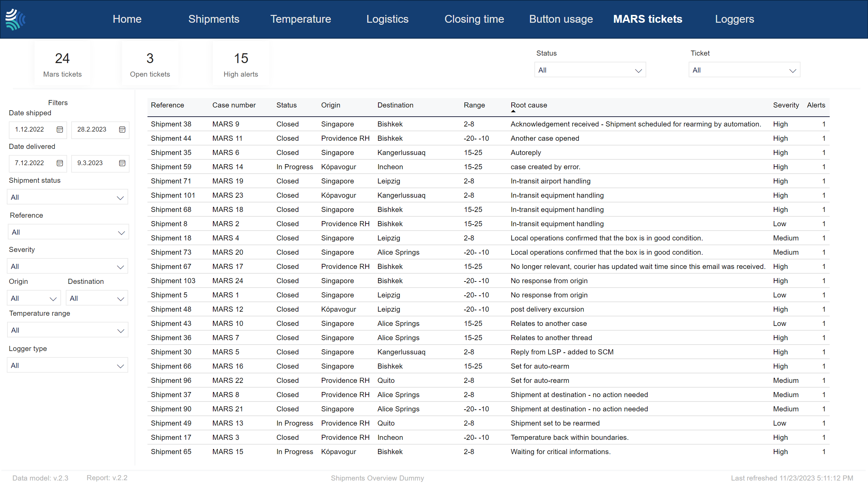Image resolution: width=868 pixels, height=488 pixels.
Task: Sort by the Origin column header
Action: coord(331,105)
